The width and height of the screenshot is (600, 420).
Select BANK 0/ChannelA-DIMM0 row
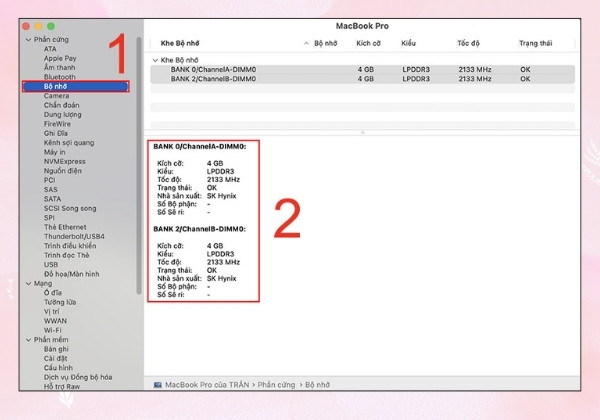pyautogui.click(x=362, y=70)
